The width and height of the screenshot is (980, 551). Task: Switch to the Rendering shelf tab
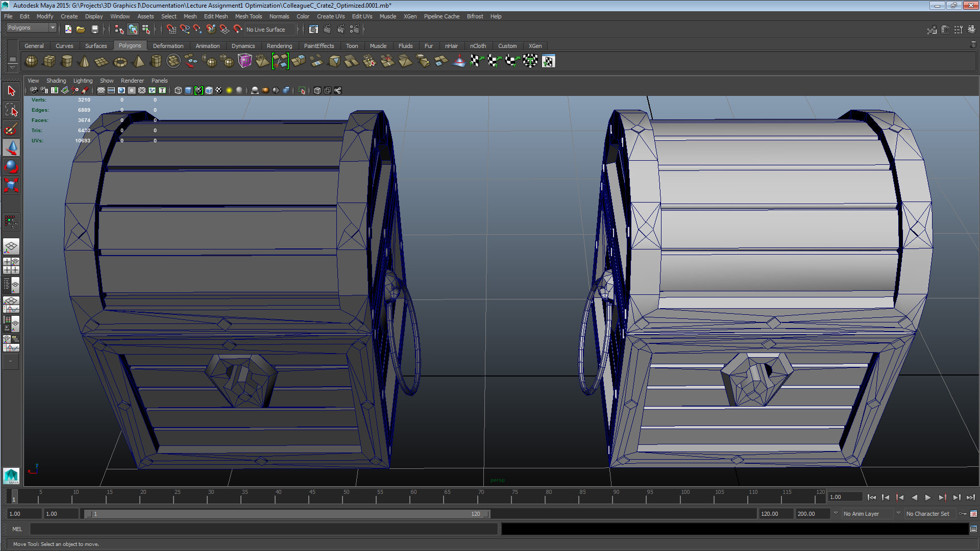pos(279,46)
